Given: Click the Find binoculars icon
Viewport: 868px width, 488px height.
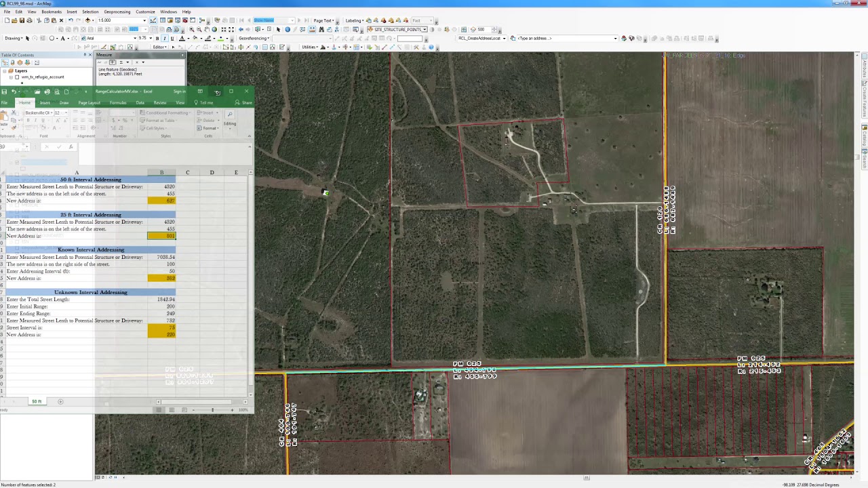Looking at the screenshot, I should [321, 29].
